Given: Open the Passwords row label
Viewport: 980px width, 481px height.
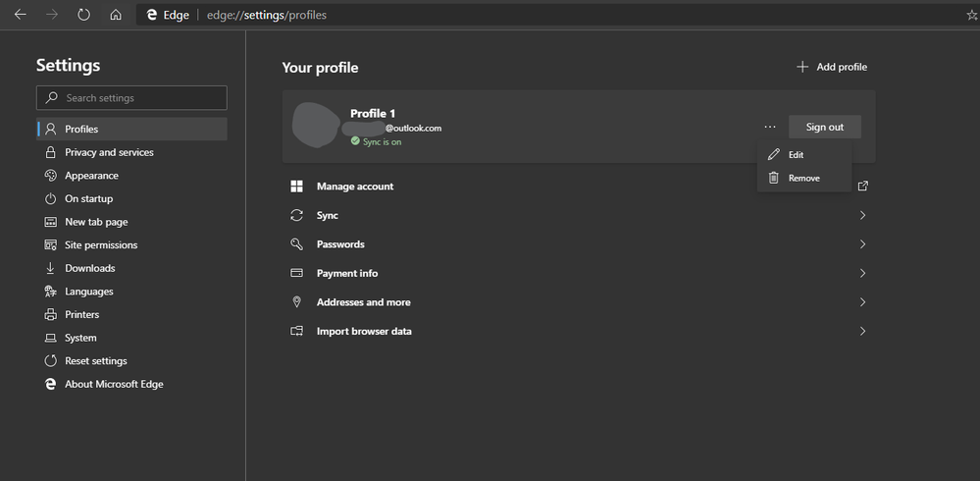Looking at the screenshot, I should 340,244.
